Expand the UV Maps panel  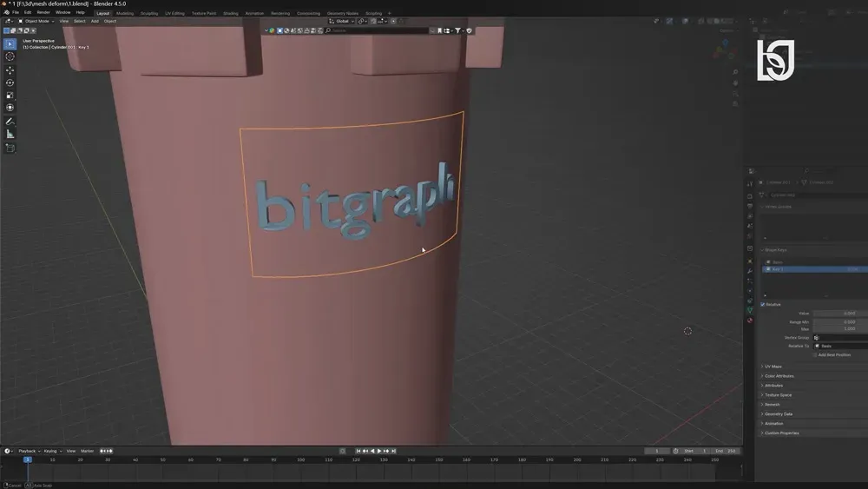pos(773,367)
